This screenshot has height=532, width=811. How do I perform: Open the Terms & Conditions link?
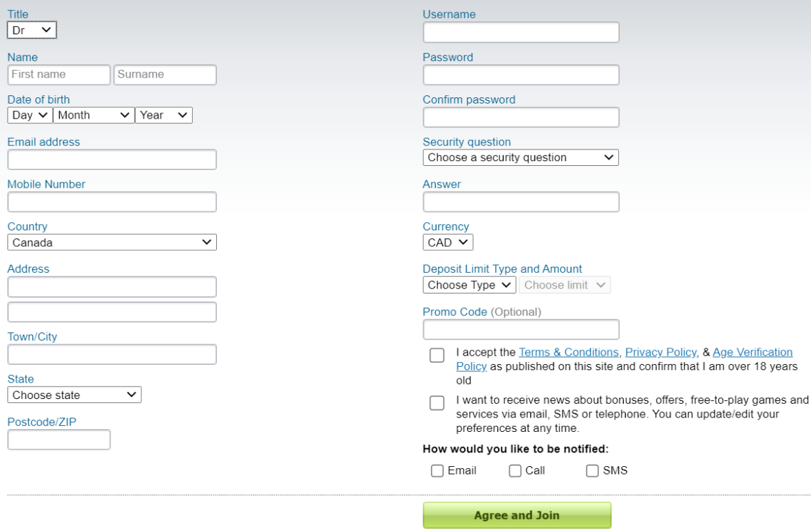[x=568, y=352]
